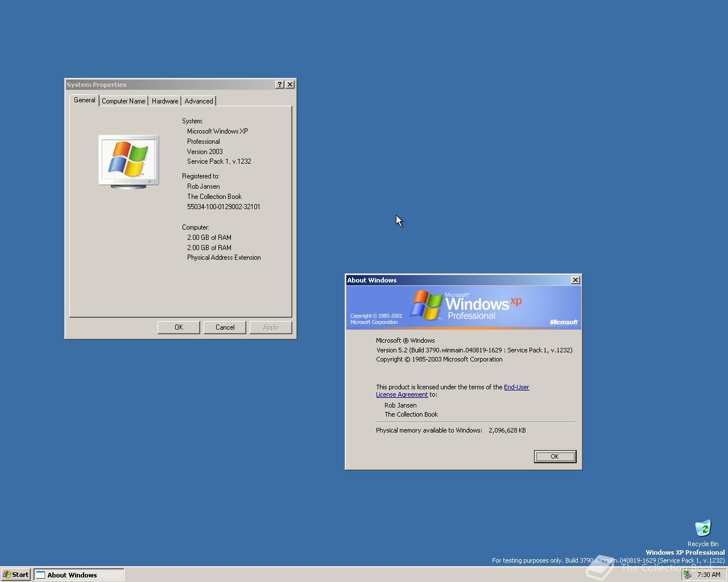The height and width of the screenshot is (582, 728).
Task: Close the About Windows dialog
Action: (576, 280)
